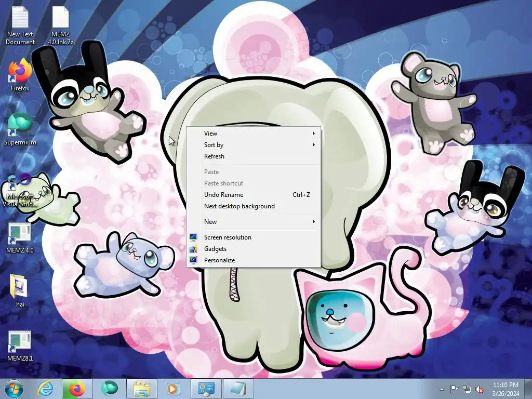
Task: Click the Ctrl+Z shortcut text
Action: (301, 195)
